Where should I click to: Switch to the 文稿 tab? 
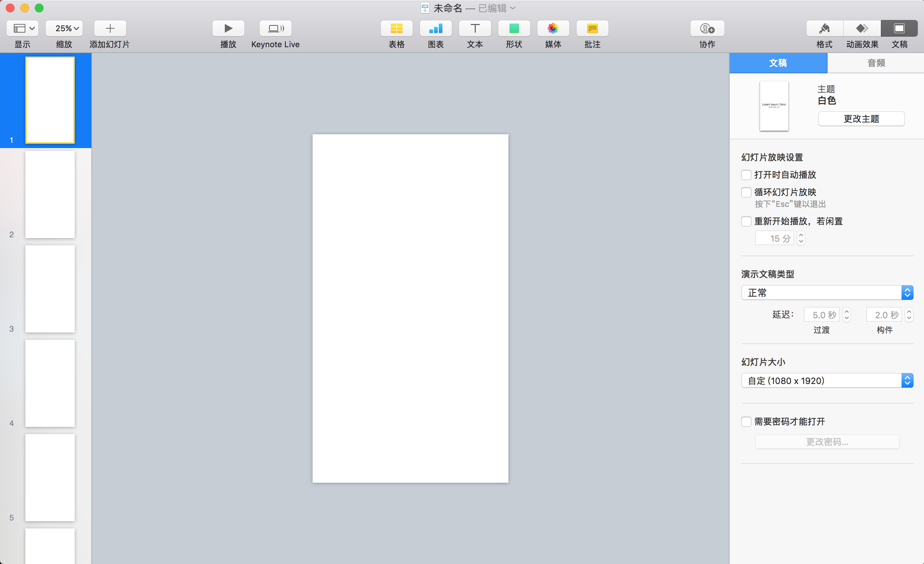coord(778,63)
